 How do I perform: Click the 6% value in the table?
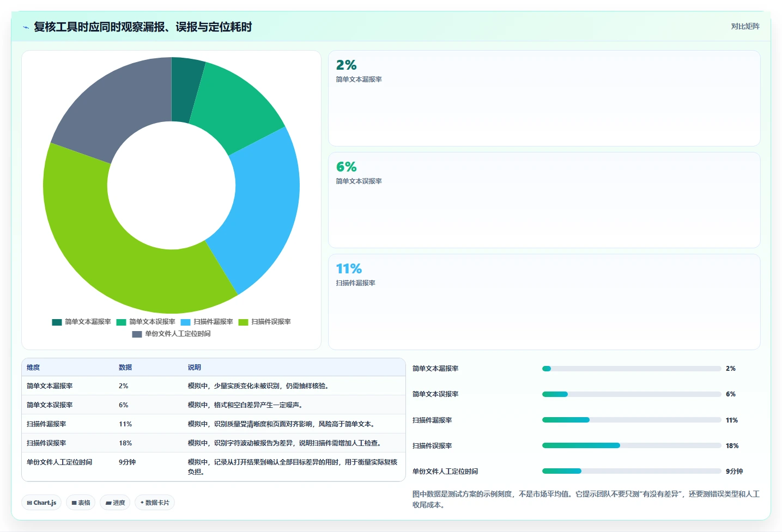pyautogui.click(x=124, y=405)
